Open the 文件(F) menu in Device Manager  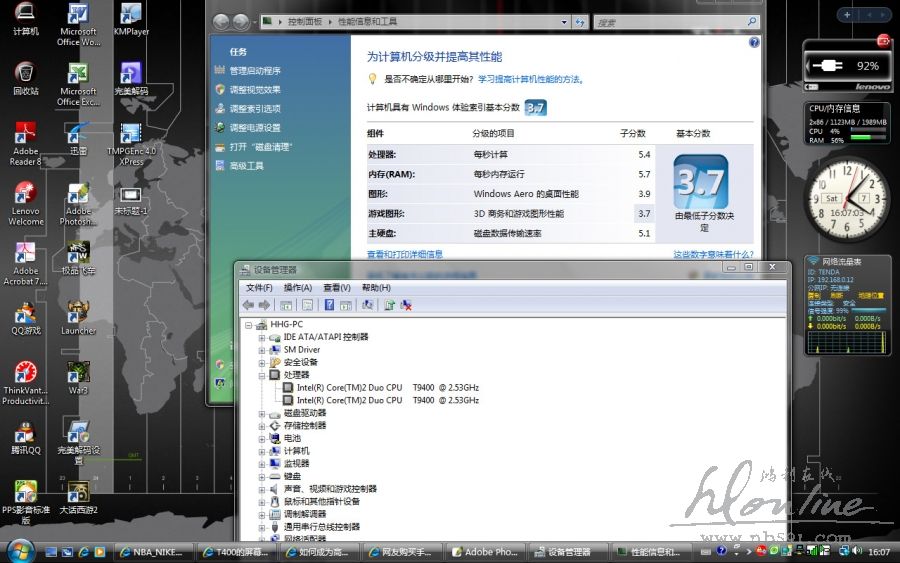tap(259, 288)
